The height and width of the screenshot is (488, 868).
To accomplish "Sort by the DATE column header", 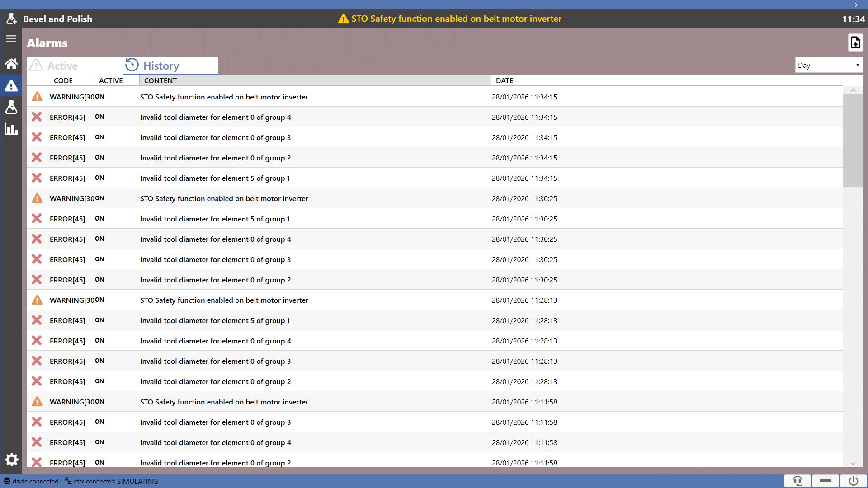I will (667, 80).
